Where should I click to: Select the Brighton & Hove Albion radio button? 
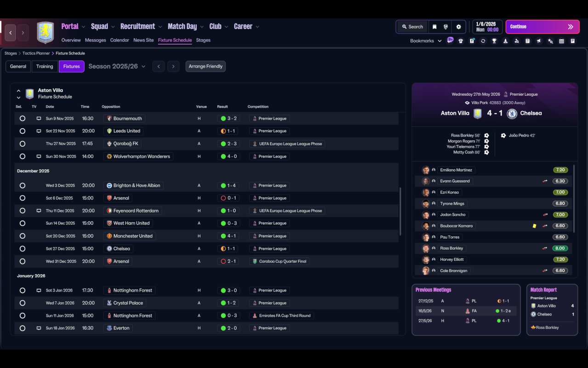click(x=22, y=186)
